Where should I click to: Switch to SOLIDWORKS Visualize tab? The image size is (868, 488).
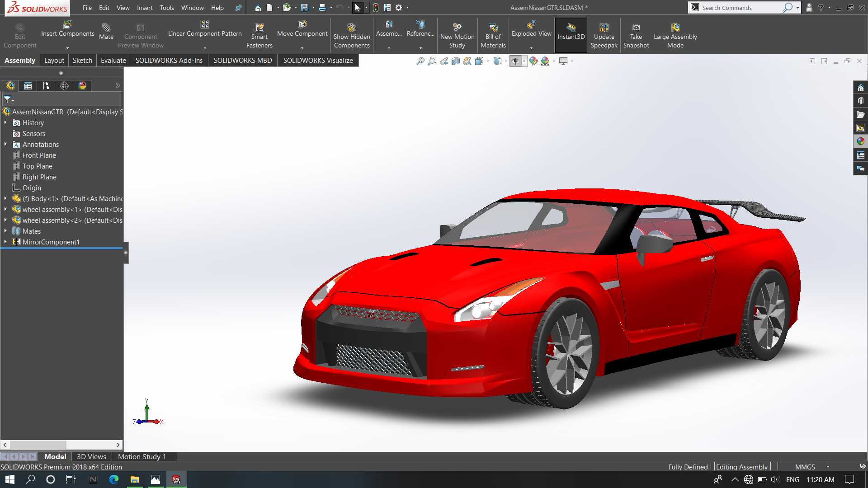[318, 61]
